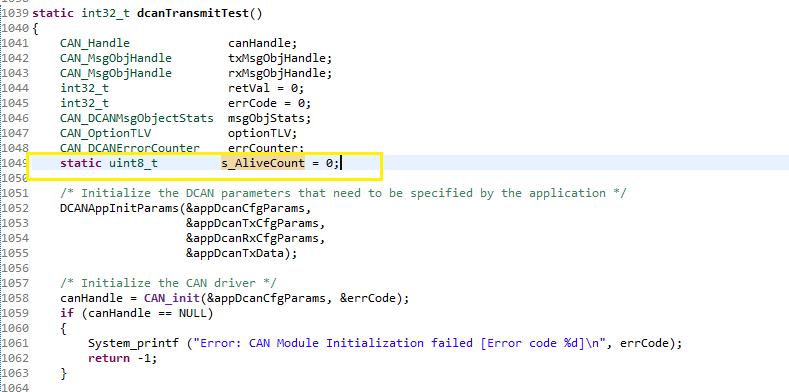Click CAN_DCANMsgObjectStats type name
This screenshot has width=789, height=392.
tap(137, 118)
